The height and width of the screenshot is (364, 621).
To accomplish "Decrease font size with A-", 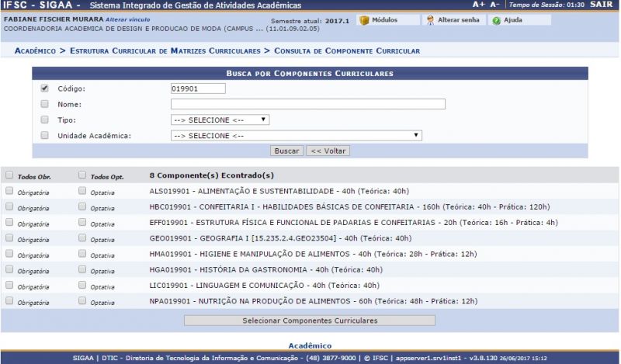I will tap(494, 5).
